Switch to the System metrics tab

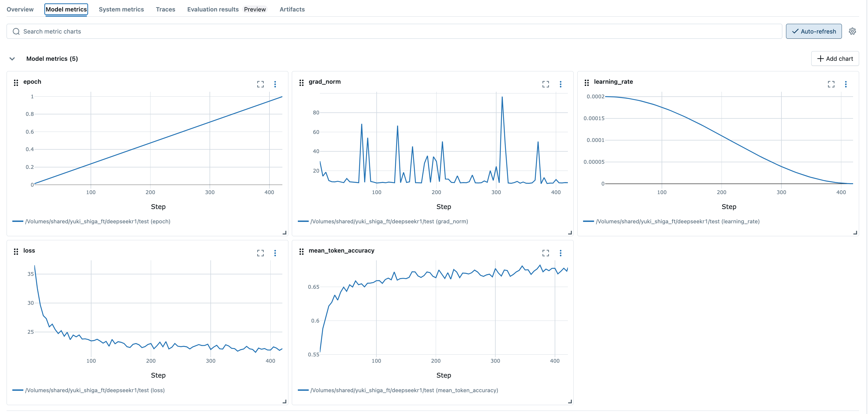coord(121,9)
